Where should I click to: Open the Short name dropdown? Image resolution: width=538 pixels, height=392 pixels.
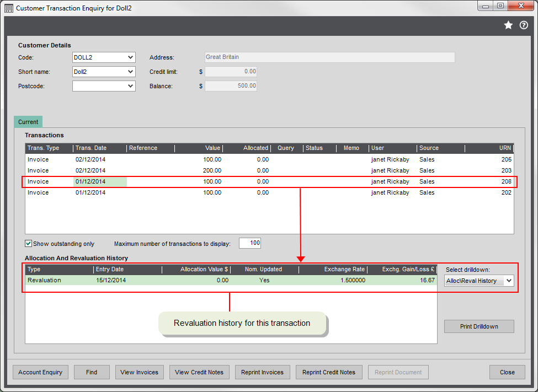pos(131,72)
